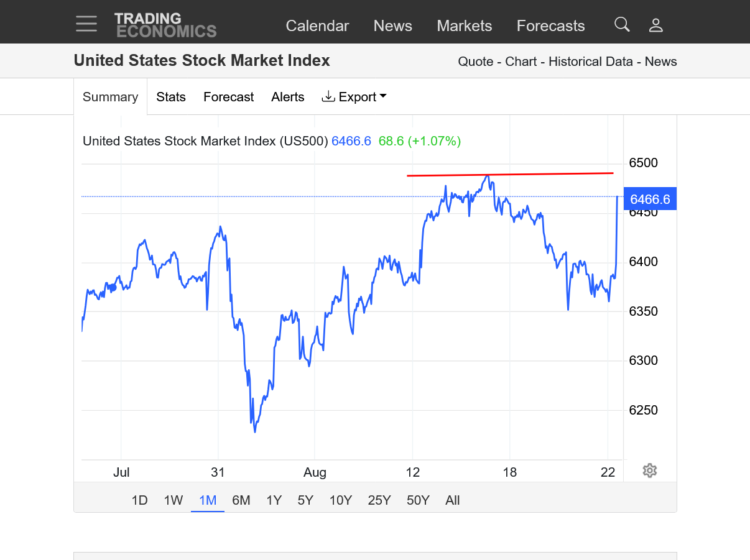Go to Markets menu item

pos(464,26)
